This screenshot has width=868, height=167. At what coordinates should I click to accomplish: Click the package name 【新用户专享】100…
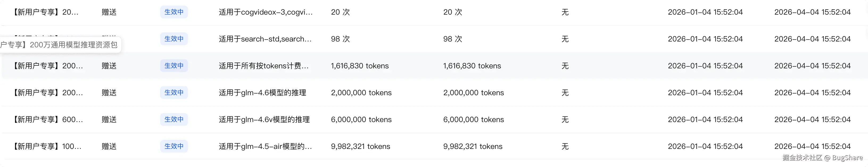(48, 147)
